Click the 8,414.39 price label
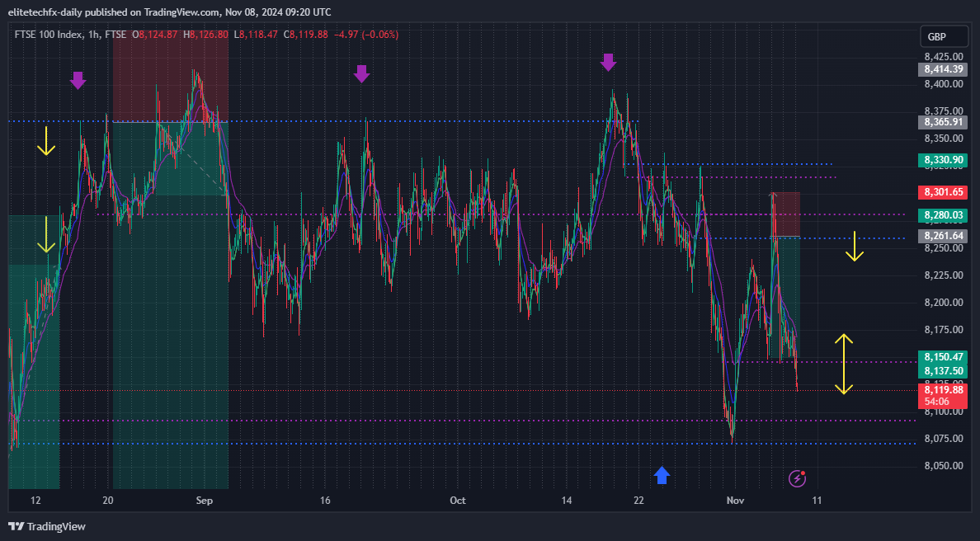The image size is (980, 541). click(x=943, y=69)
